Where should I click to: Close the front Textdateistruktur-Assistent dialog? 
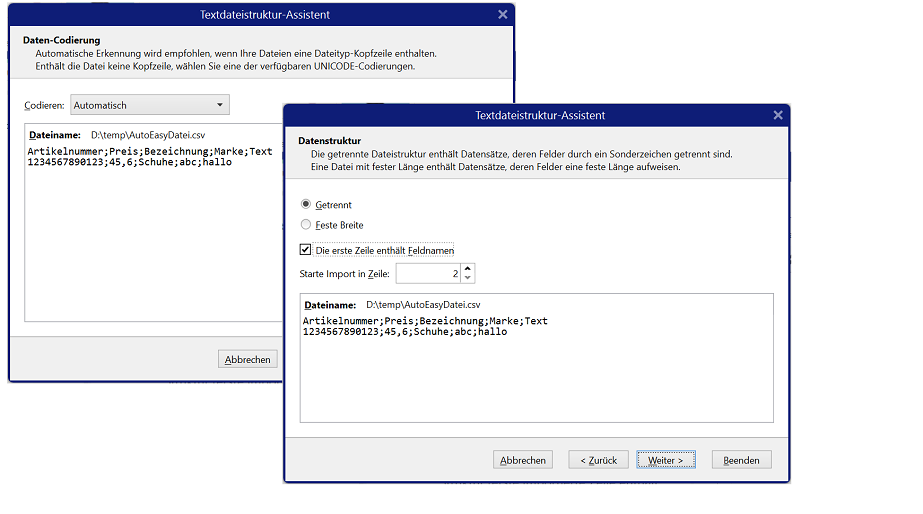pos(777,115)
